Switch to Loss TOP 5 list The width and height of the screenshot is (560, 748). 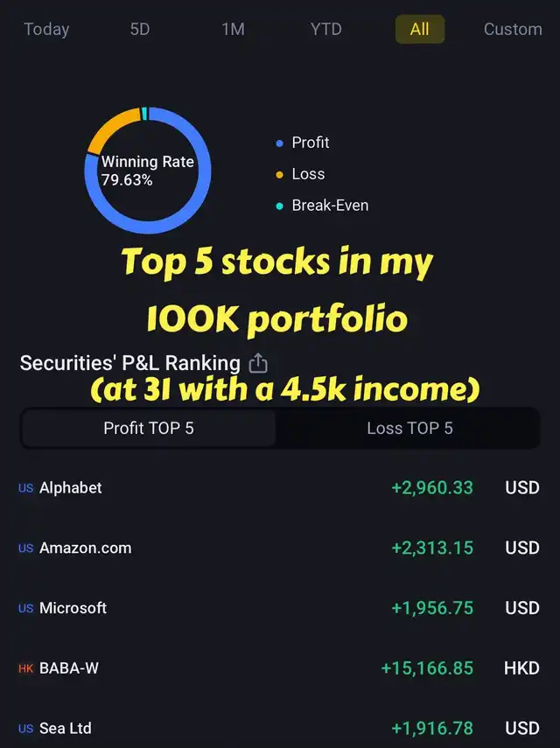[409, 428]
